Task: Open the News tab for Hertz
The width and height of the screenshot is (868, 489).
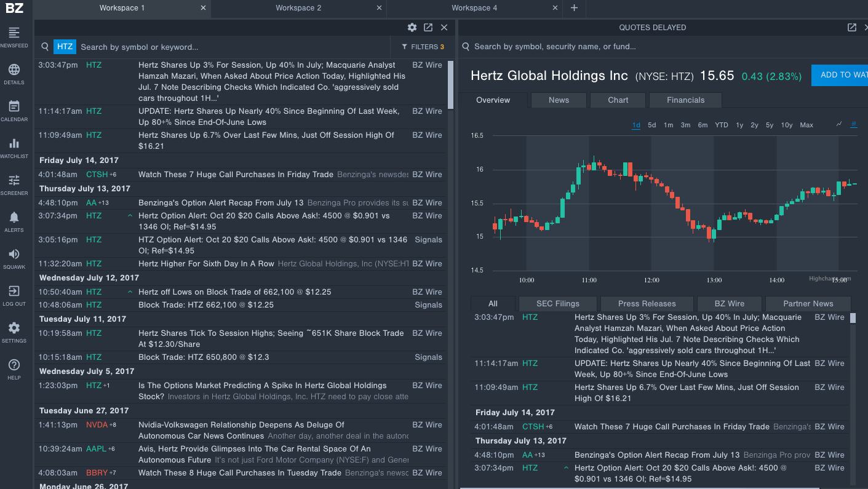Action: (x=559, y=100)
